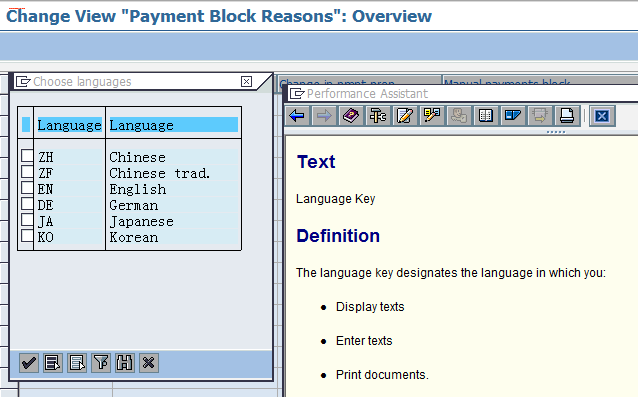Select the 'Chinese trad.' language name cell
The width and height of the screenshot is (638, 397).
click(x=173, y=173)
